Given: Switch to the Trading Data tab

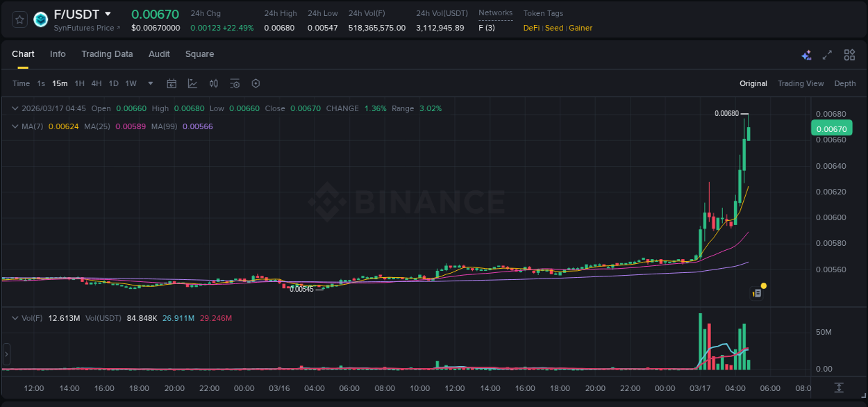Looking at the screenshot, I should 107,54.
